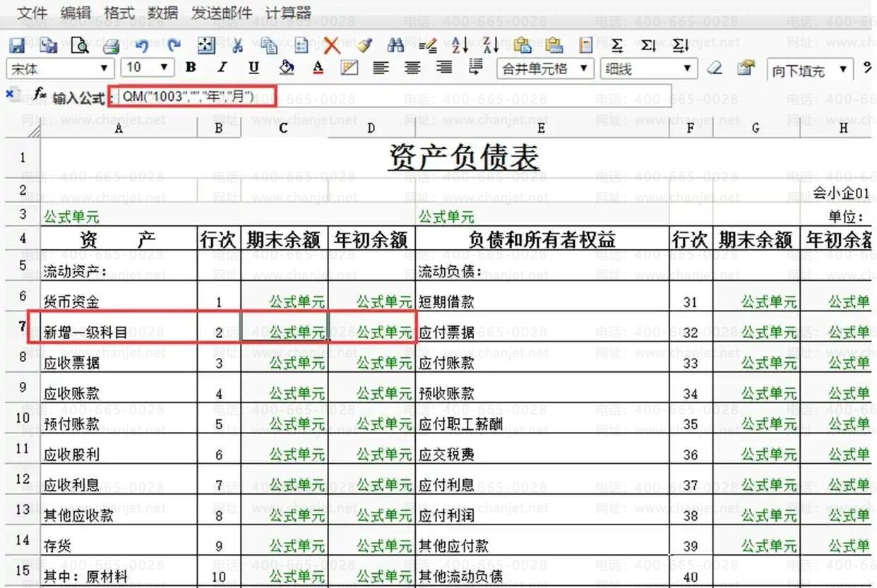Image resolution: width=877 pixels, height=588 pixels.
Task: Toggle italic formatting I icon
Action: tap(222, 68)
